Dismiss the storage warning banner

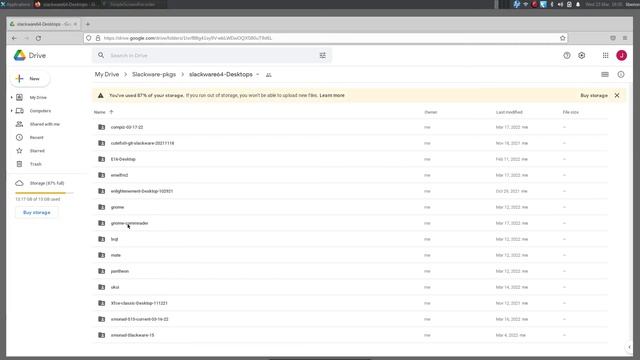pyautogui.click(x=617, y=95)
